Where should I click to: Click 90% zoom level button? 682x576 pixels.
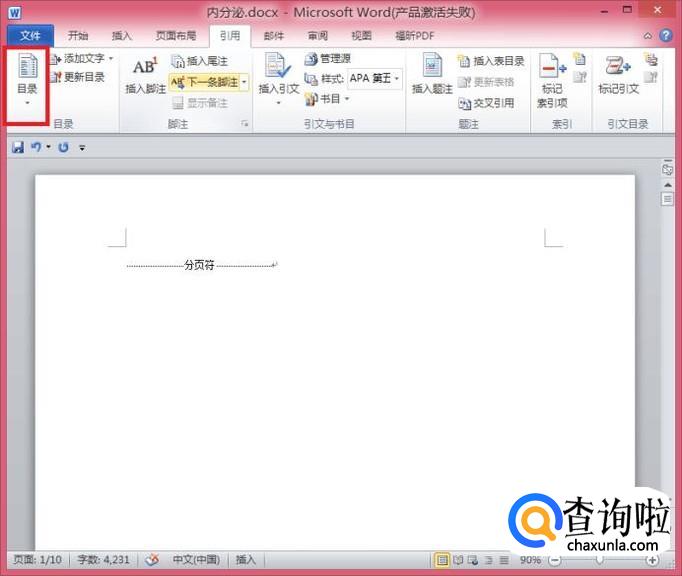point(531,560)
